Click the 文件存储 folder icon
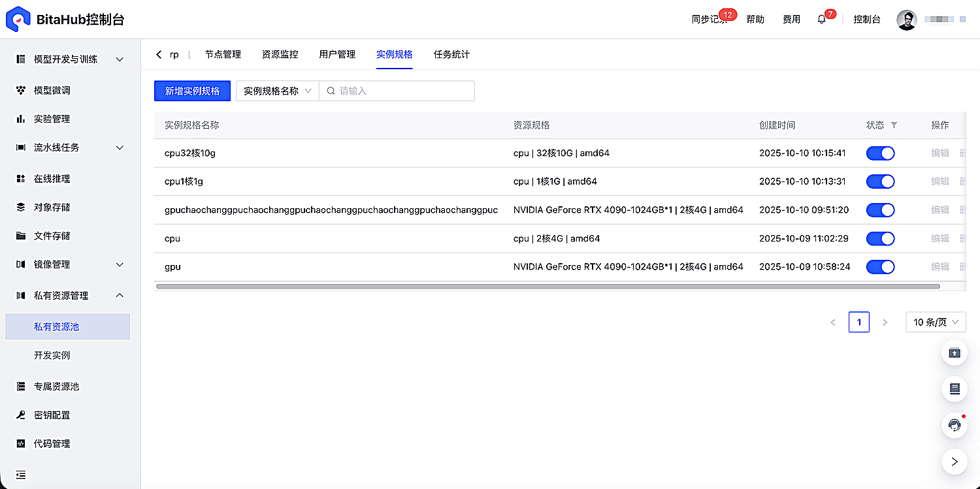This screenshot has width=980, height=489. 21,236
